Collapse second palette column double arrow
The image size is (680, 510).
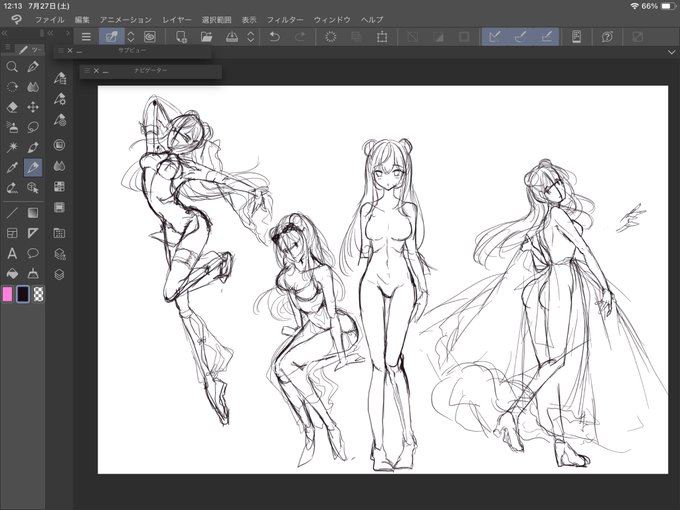coord(51,33)
